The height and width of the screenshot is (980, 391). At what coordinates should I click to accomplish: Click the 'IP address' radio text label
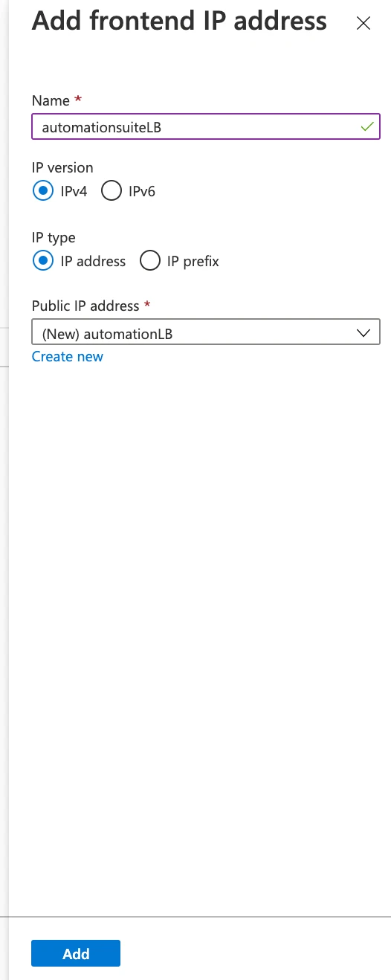point(93,262)
